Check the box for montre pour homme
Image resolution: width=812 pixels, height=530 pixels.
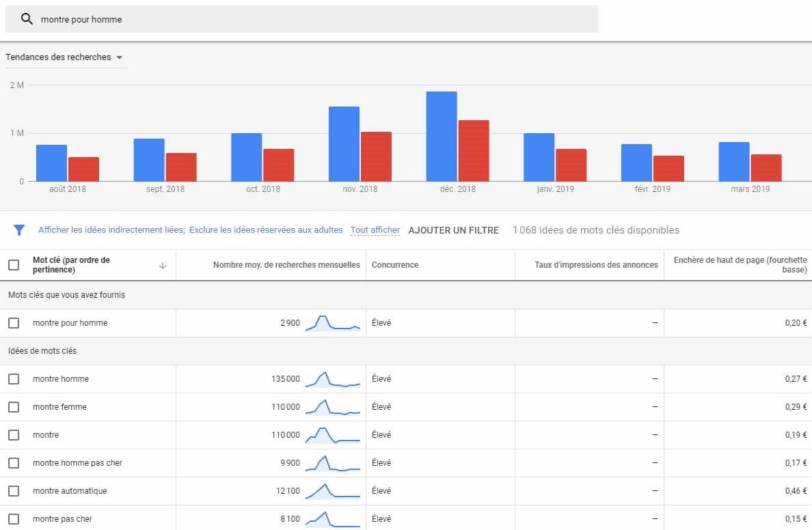(14, 323)
